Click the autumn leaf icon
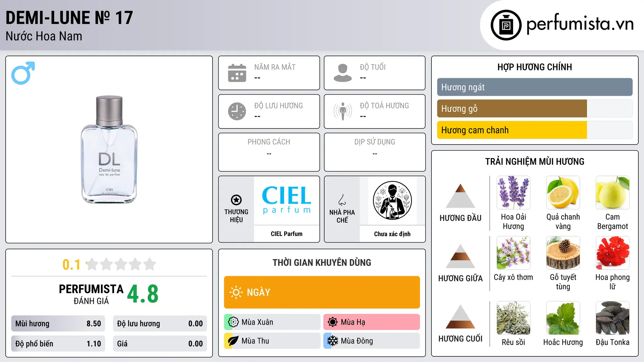 click(x=233, y=341)
